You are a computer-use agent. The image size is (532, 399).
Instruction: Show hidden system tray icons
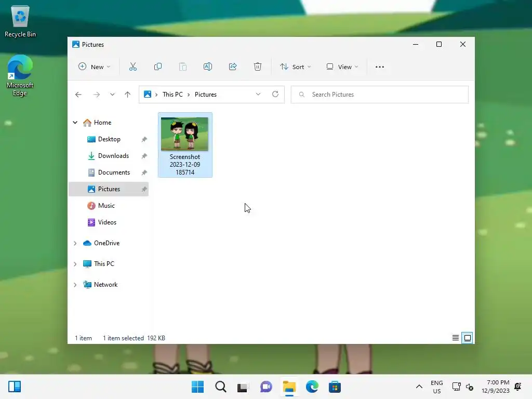click(419, 387)
